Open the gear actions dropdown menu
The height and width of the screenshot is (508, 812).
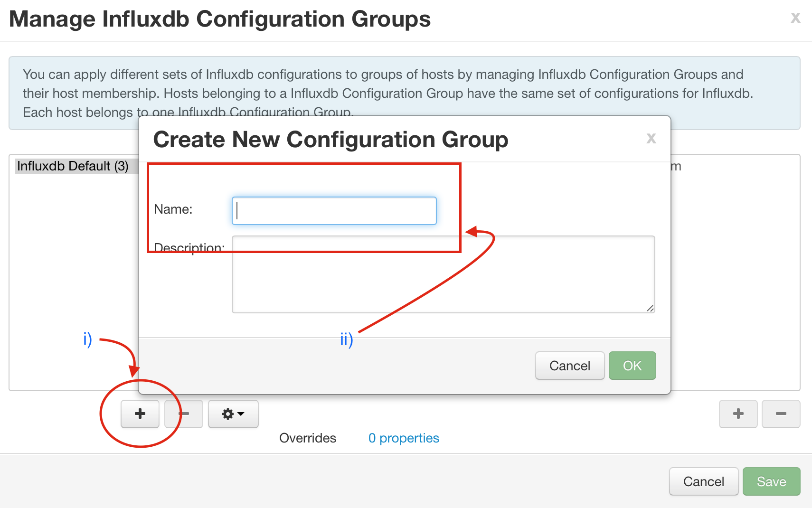(x=233, y=414)
